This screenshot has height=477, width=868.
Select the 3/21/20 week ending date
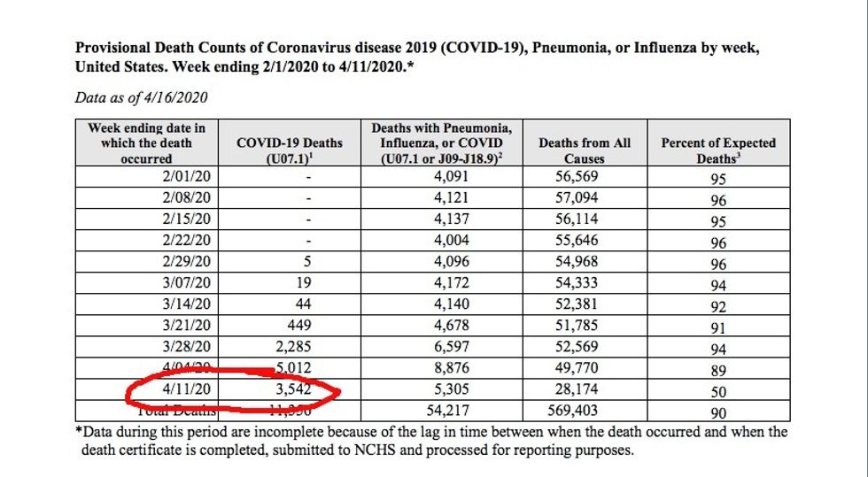(182, 326)
